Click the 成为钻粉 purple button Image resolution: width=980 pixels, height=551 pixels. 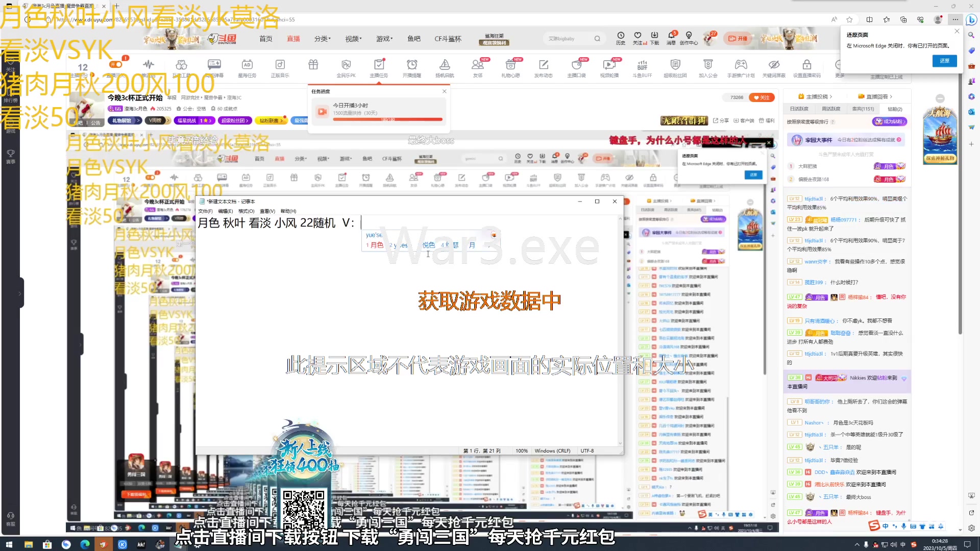coord(890,121)
